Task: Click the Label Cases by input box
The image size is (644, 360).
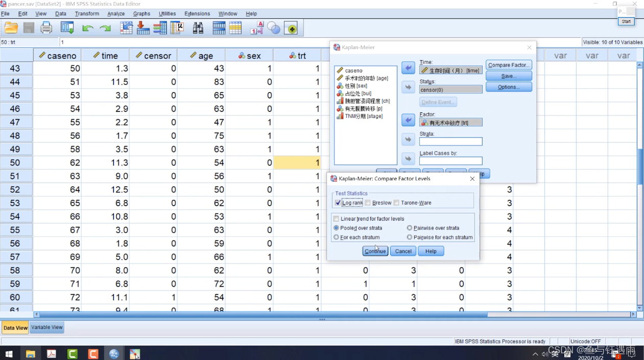Action: click(451, 161)
